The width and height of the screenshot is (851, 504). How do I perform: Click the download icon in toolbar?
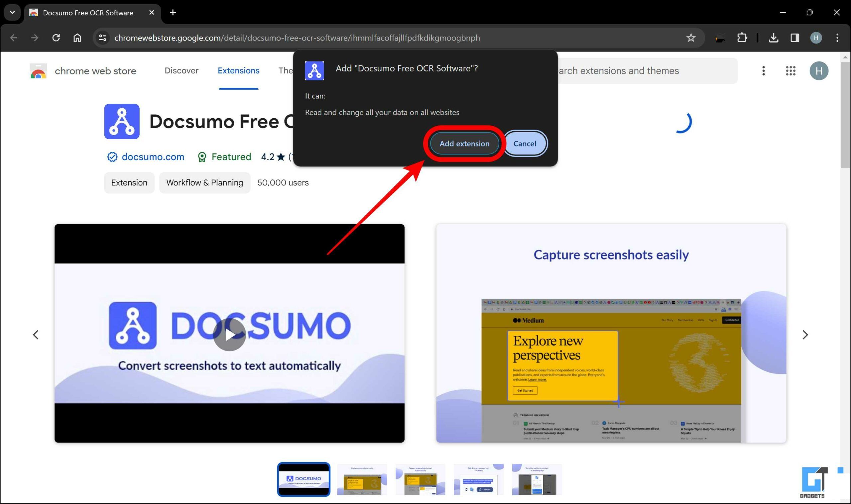click(x=774, y=37)
